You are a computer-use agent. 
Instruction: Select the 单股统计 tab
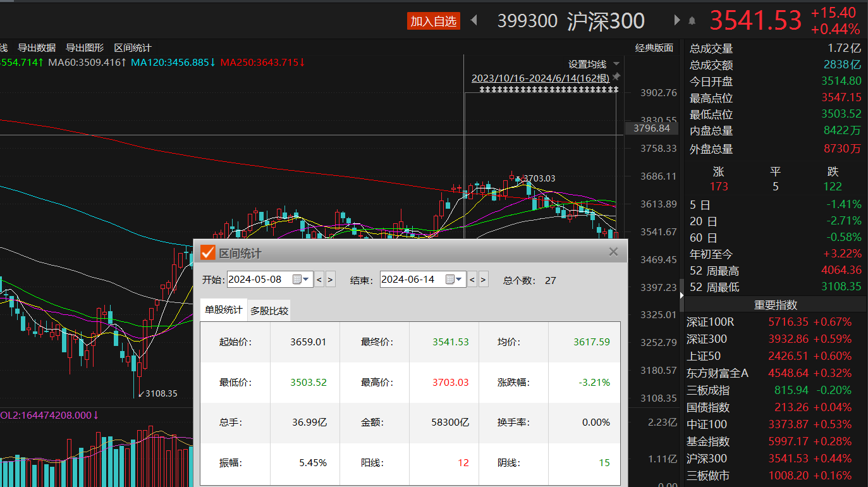[x=224, y=310]
